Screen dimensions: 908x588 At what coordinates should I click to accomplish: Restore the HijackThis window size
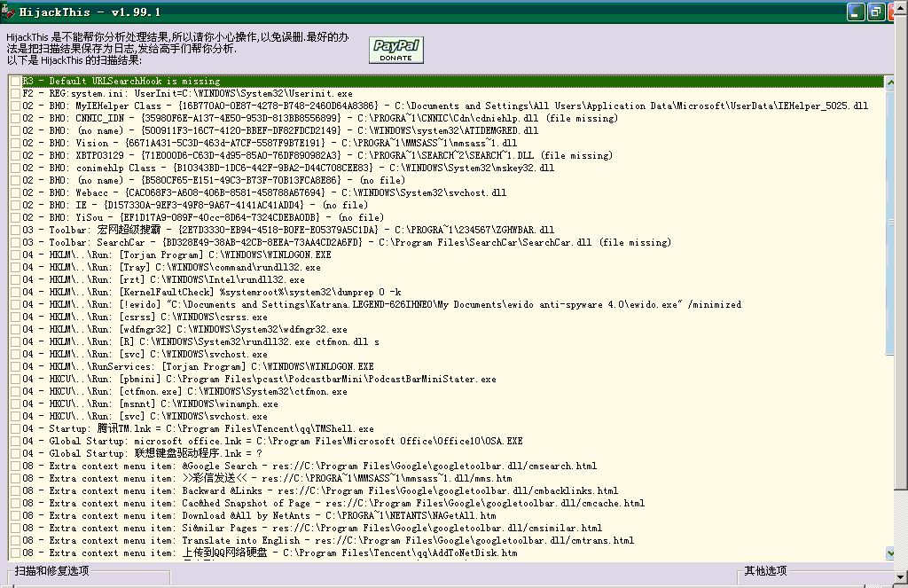[877, 12]
